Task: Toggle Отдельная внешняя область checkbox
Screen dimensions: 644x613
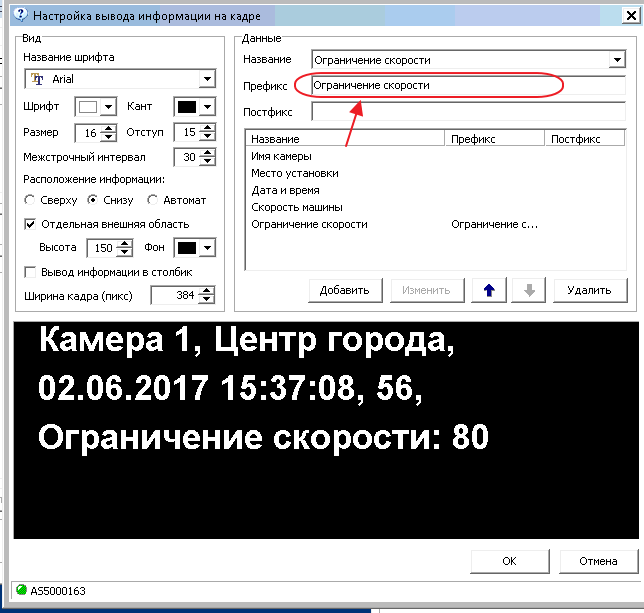Action: [29, 224]
